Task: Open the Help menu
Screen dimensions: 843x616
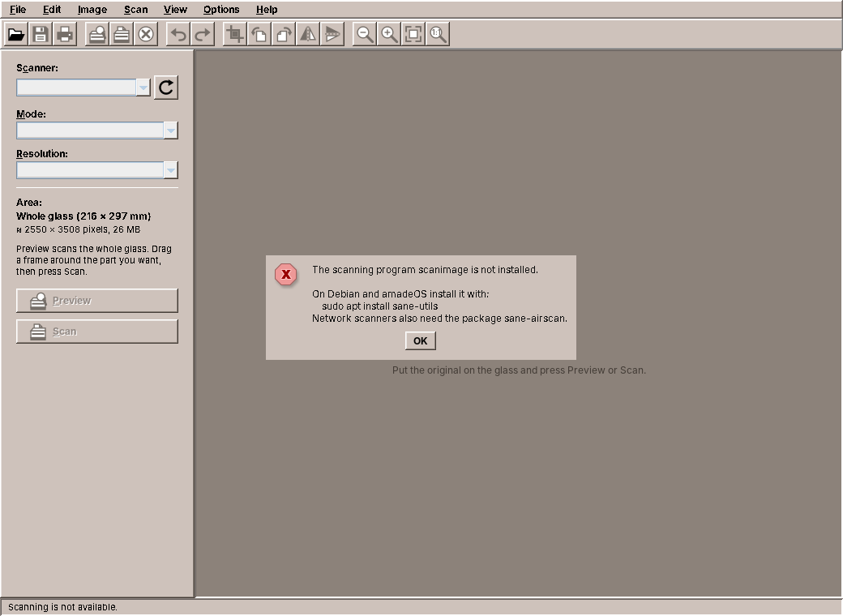Action: 267,10
